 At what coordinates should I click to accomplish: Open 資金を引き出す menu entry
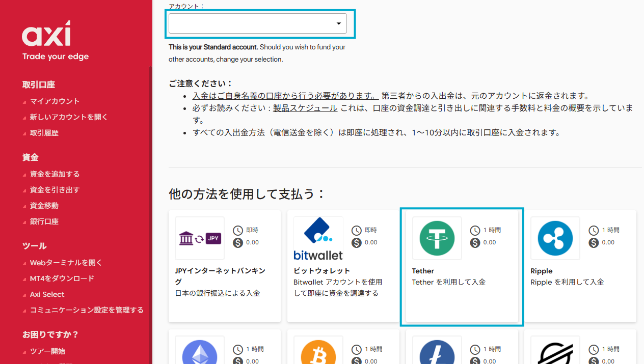point(55,190)
